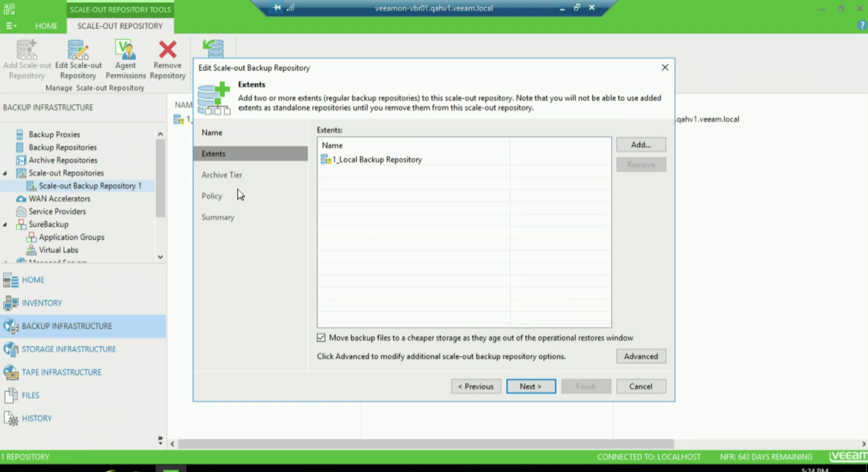Click the vertical tree scrollbar thumb

click(160, 178)
